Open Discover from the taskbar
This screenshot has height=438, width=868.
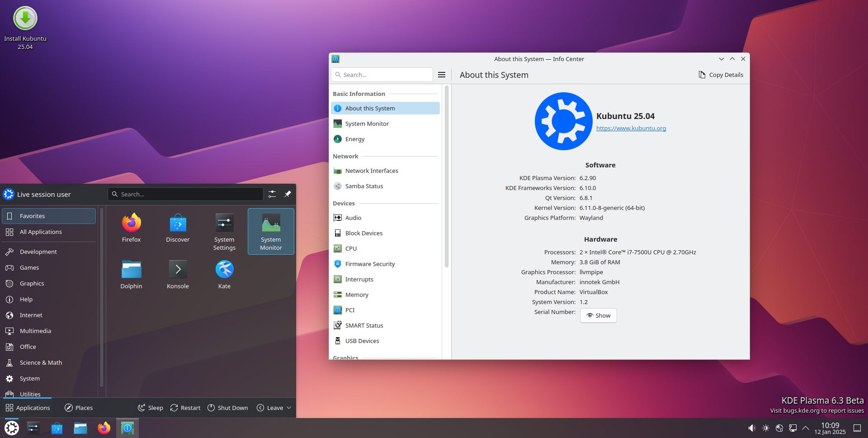pyautogui.click(x=57, y=428)
